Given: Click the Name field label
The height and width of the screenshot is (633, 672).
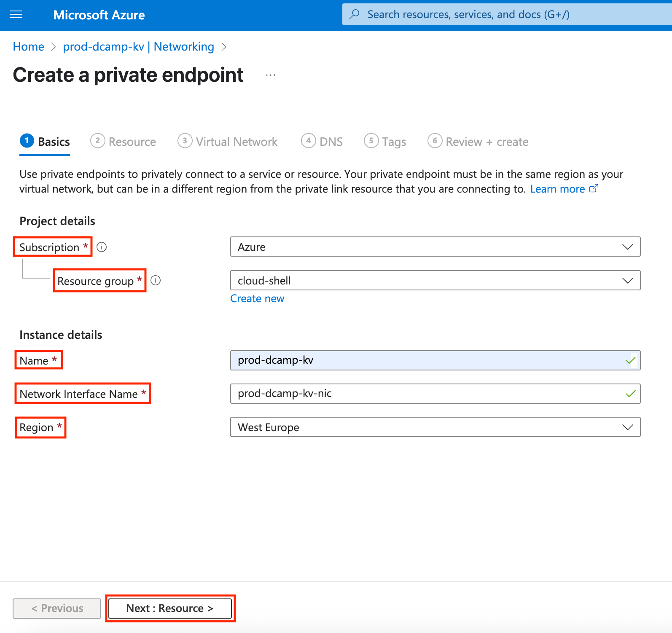Looking at the screenshot, I should [x=34, y=361].
